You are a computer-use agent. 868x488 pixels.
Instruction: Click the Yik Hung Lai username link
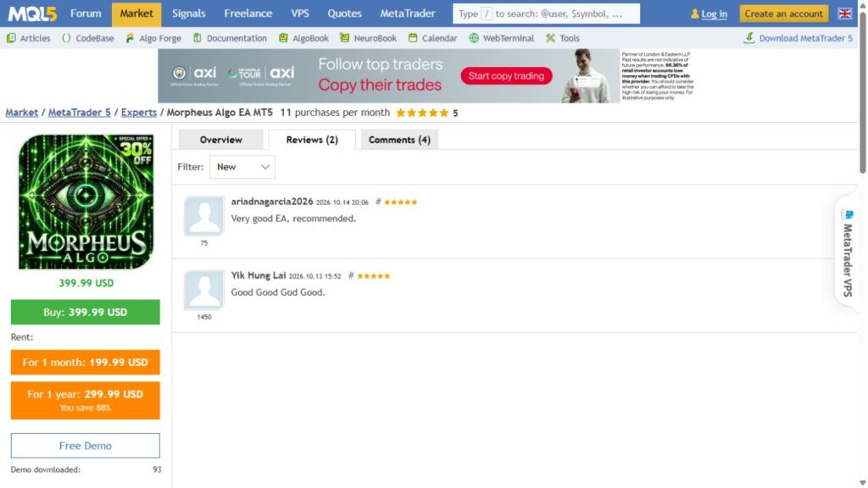tap(259, 275)
